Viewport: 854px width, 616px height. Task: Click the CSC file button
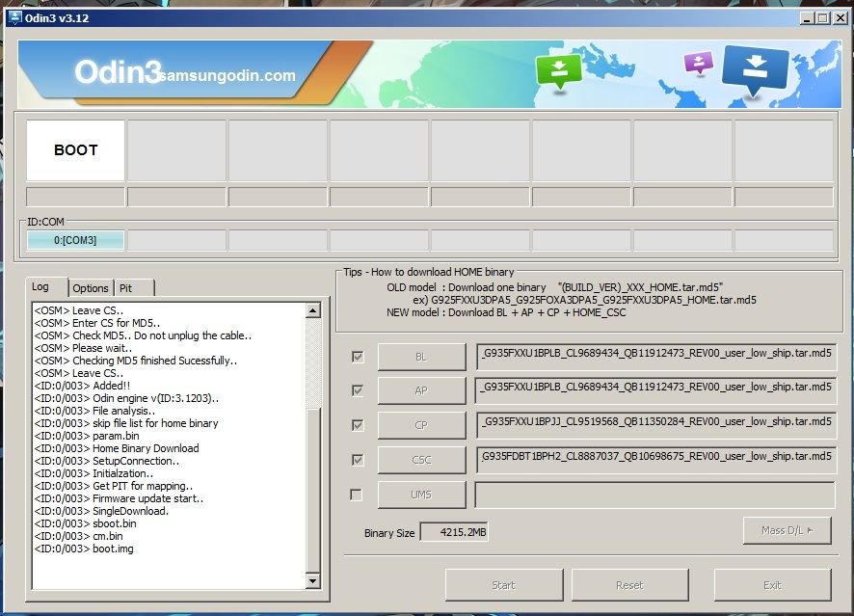(x=421, y=460)
